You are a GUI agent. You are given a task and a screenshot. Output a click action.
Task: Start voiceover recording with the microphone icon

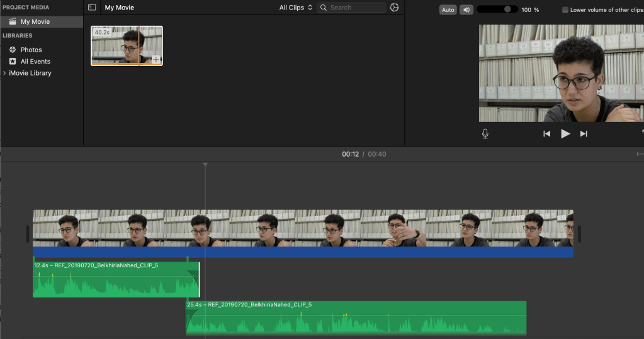click(485, 133)
